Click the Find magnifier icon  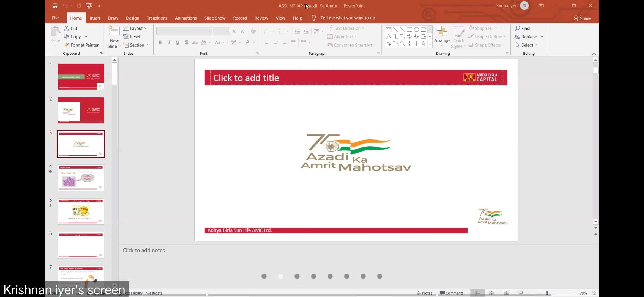[518, 28]
